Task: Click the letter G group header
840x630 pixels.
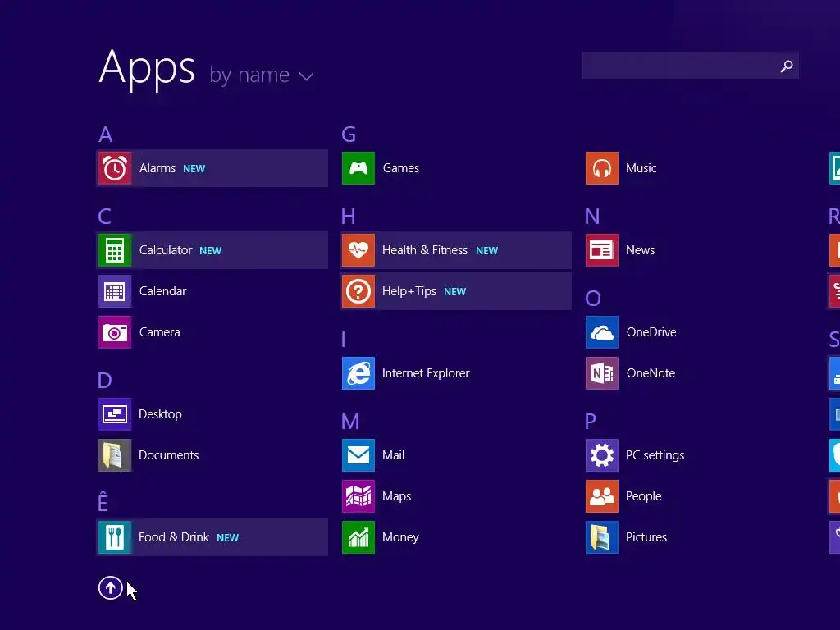Action: pos(349,135)
